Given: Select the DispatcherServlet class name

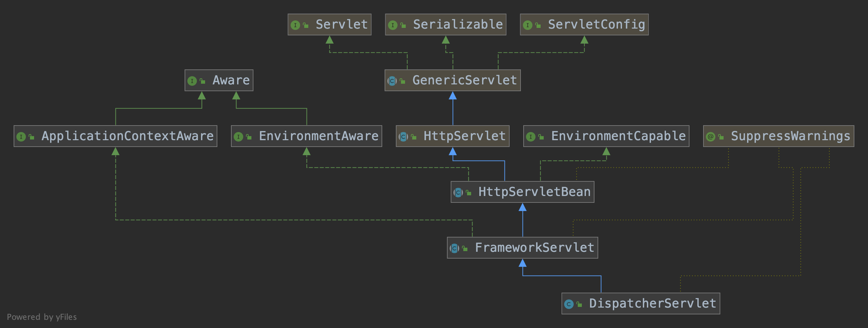Looking at the screenshot, I should click(652, 304).
